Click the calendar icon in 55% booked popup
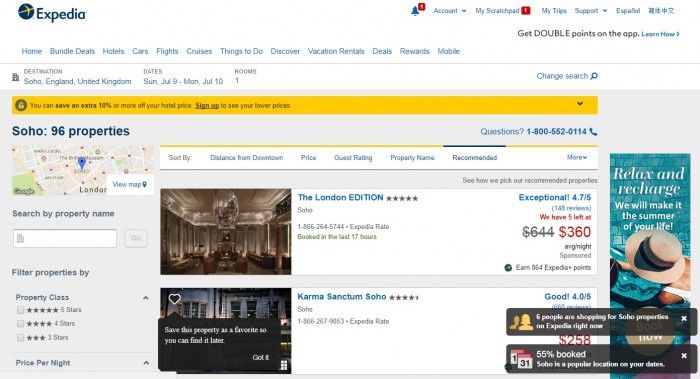700x379 pixels. 521,359
